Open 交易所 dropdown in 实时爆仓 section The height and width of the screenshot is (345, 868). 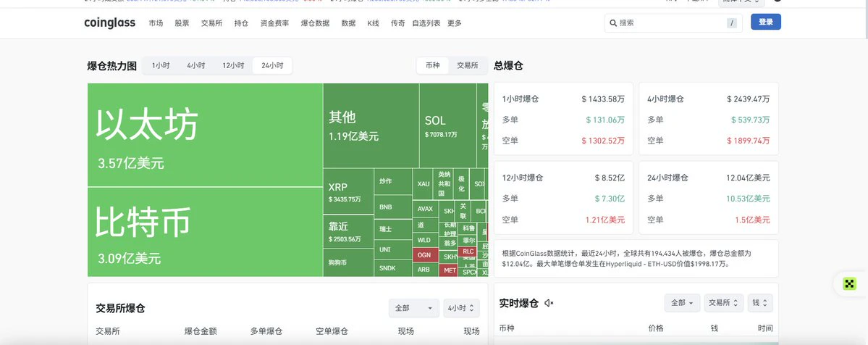tap(724, 303)
